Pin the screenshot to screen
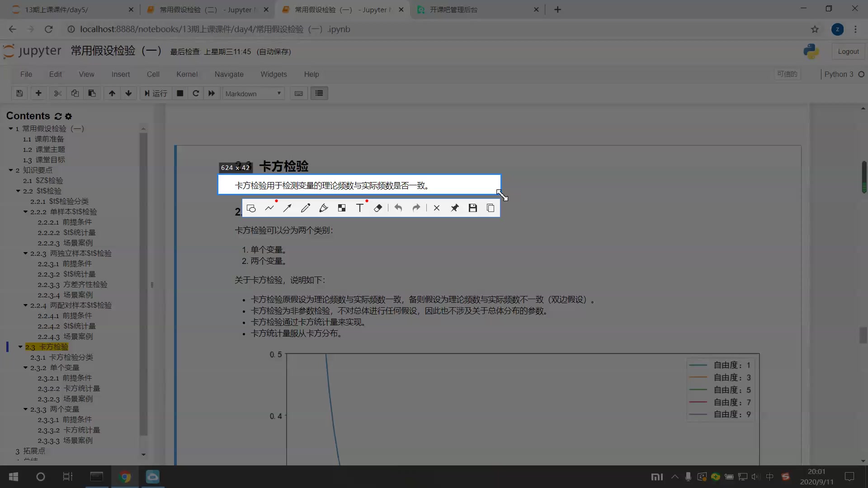868x488 pixels. coord(455,208)
